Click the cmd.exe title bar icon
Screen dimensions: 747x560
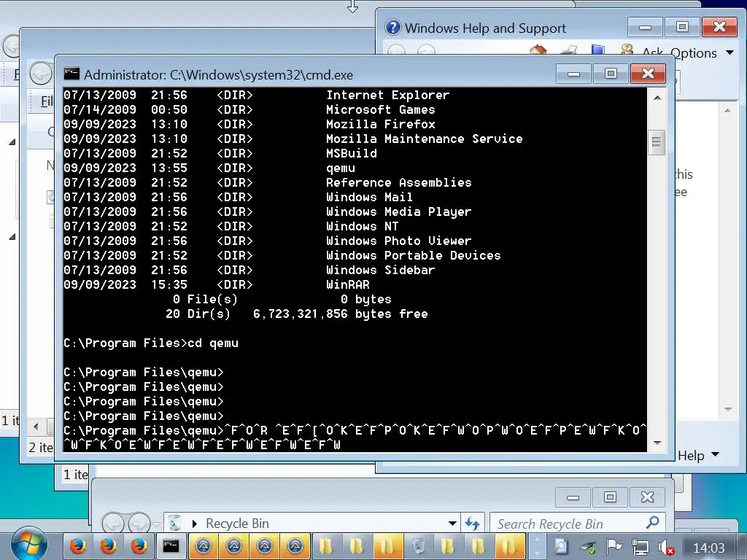(71, 74)
